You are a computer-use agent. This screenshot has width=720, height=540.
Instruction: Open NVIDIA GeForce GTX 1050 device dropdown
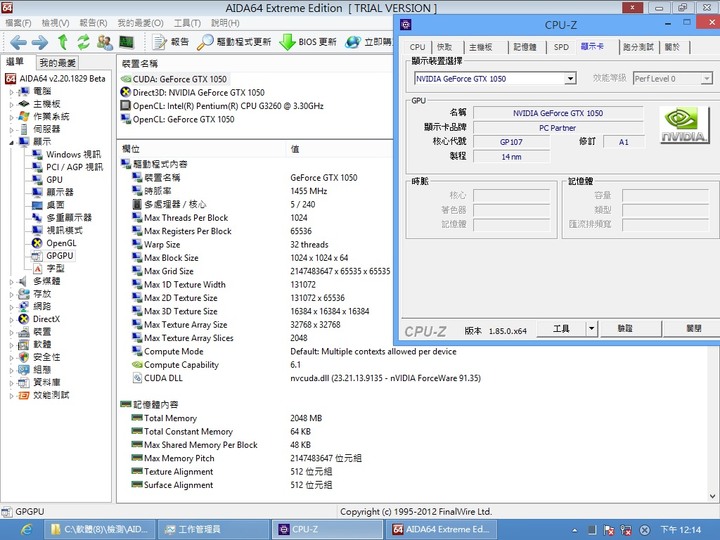pyautogui.click(x=570, y=79)
